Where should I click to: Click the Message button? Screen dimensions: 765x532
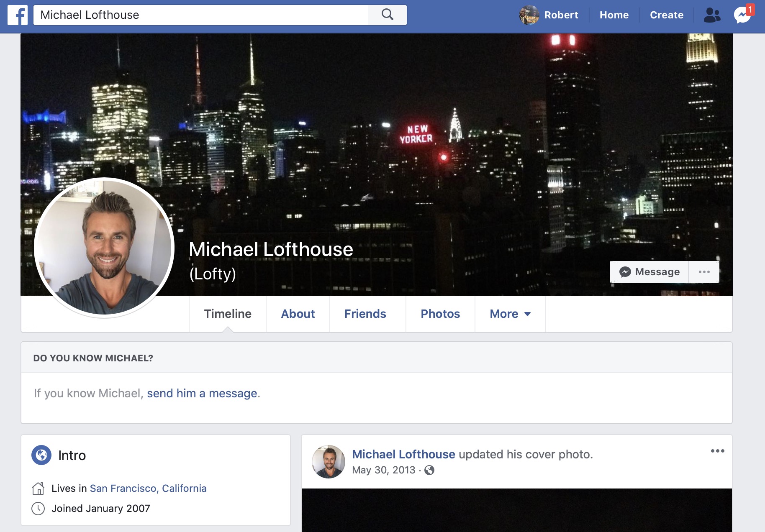click(x=649, y=272)
